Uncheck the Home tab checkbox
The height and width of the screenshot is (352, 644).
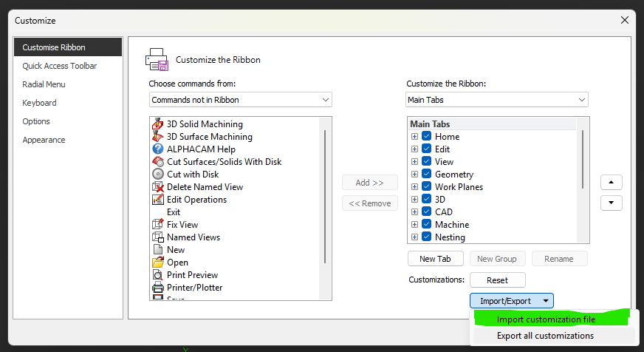pos(426,137)
